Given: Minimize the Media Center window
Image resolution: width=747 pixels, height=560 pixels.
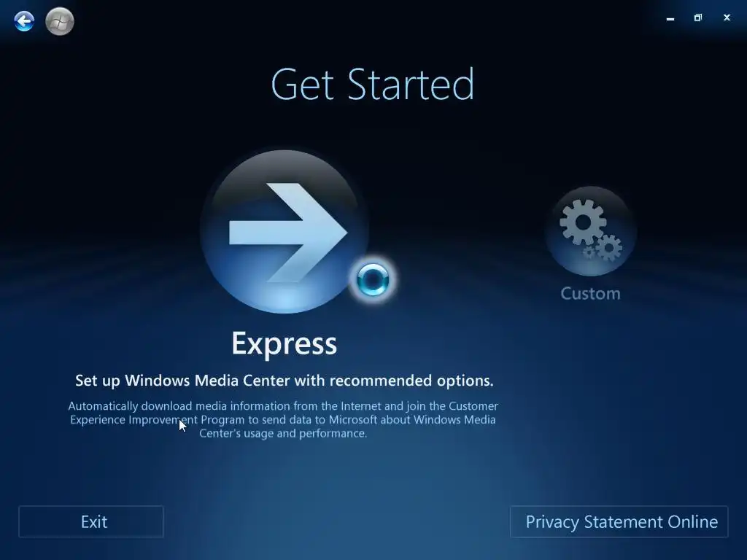Looking at the screenshot, I should pos(670,18).
